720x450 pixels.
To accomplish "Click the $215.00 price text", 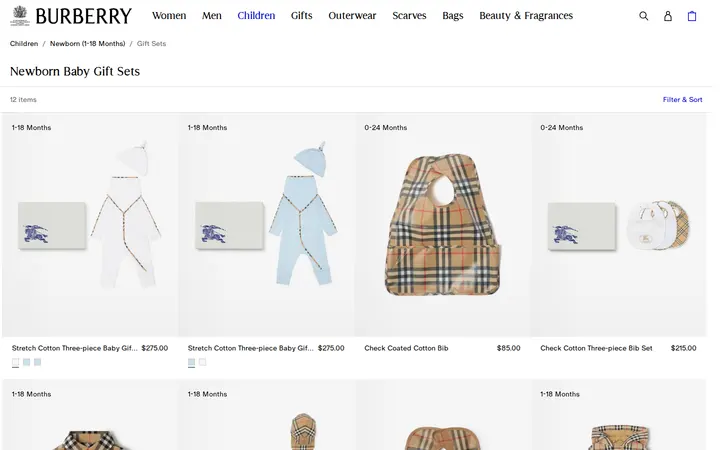I will point(683,348).
